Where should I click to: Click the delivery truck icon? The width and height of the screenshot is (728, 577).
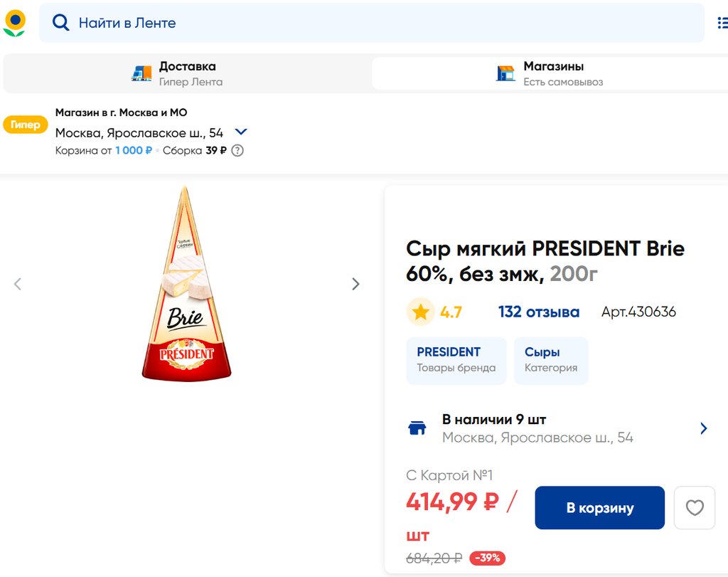pyautogui.click(x=142, y=73)
